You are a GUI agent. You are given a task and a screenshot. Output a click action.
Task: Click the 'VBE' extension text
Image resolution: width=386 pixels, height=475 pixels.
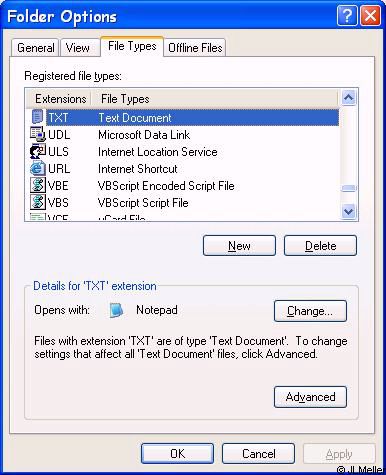click(58, 186)
